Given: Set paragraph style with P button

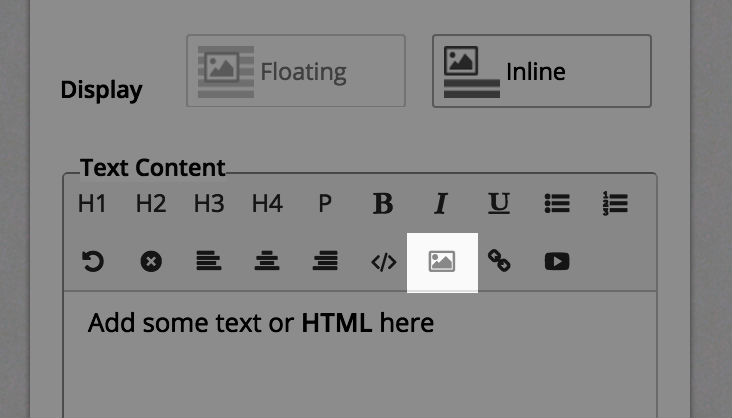Looking at the screenshot, I should (325, 204).
